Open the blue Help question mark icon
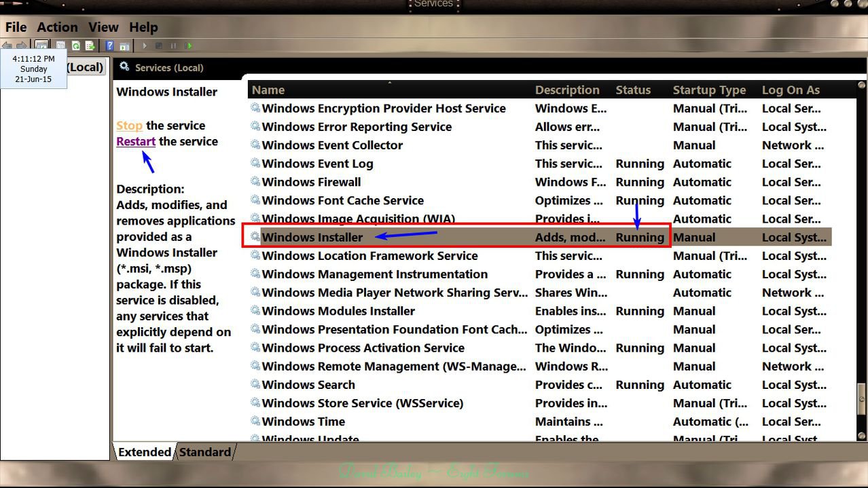Viewport: 868px width, 488px height. tap(109, 45)
